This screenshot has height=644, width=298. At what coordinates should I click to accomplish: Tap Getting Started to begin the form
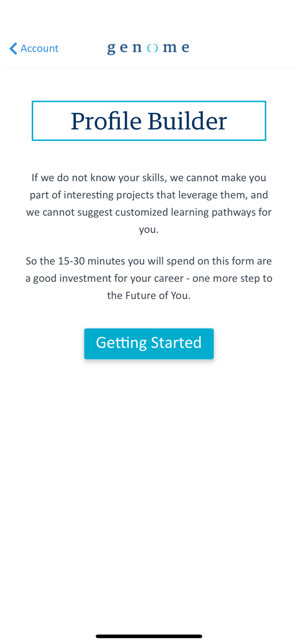click(148, 343)
